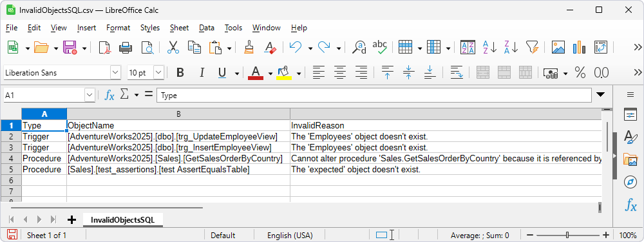
Task: Click the formula equals button
Action: pos(148,95)
